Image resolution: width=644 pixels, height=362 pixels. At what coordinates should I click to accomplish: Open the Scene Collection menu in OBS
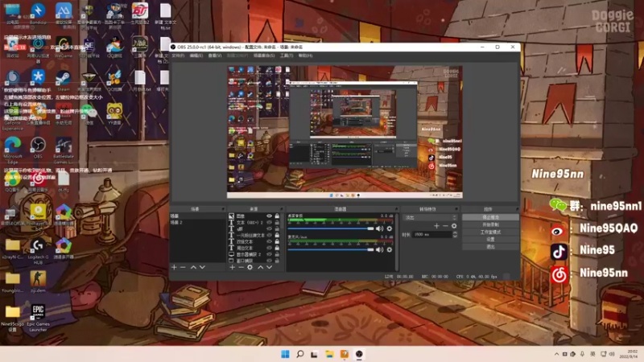coord(264,56)
